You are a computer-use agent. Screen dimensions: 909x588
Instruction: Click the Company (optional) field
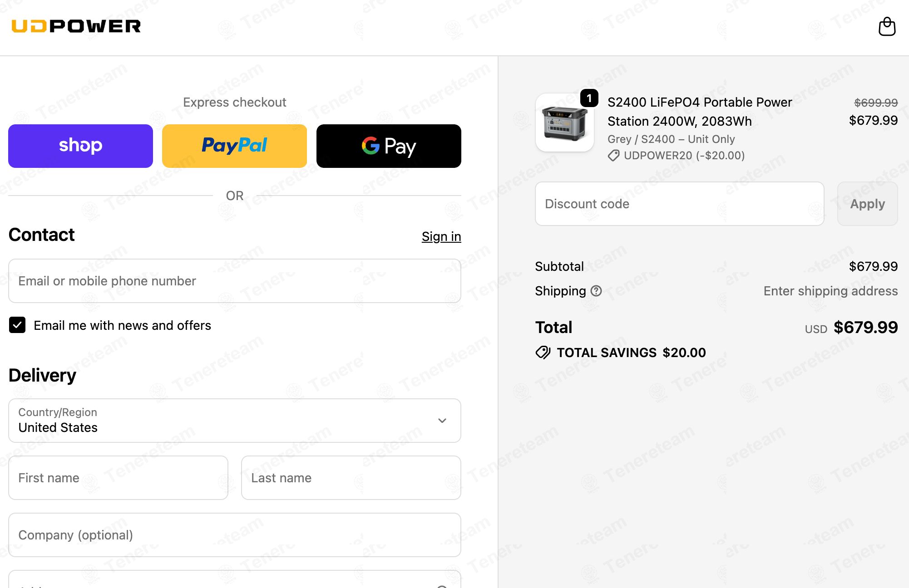(235, 535)
